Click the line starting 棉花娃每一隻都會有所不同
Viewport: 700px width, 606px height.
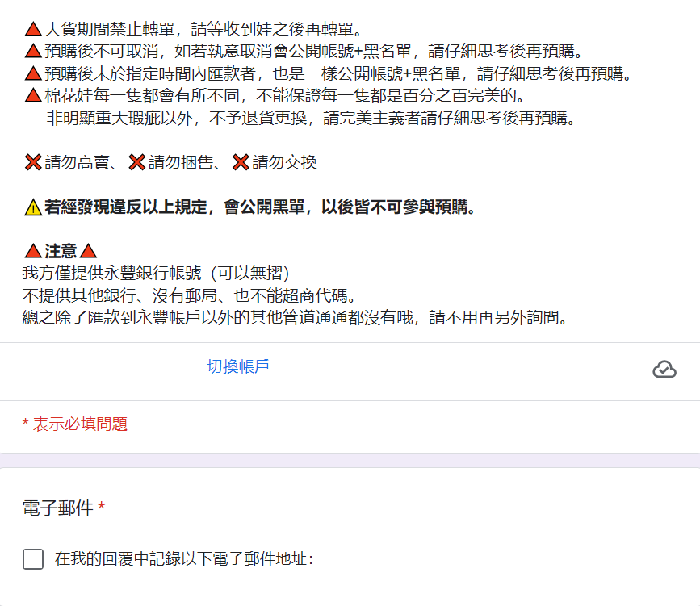click(285, 95)
